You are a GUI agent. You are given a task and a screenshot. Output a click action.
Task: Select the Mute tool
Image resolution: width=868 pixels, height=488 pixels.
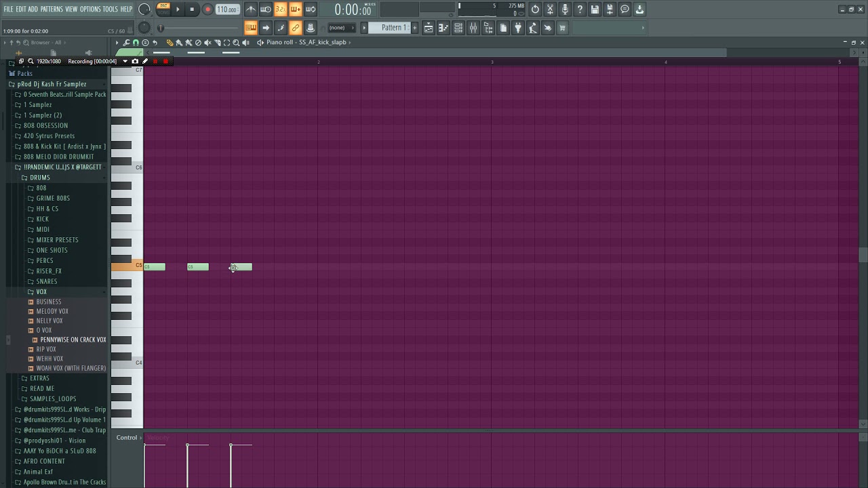[208, 42]
